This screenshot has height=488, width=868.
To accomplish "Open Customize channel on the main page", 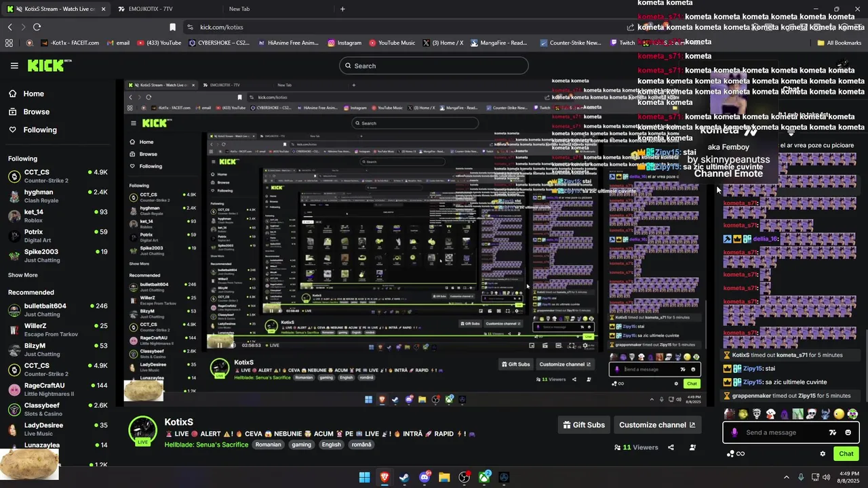I will 657,425.
